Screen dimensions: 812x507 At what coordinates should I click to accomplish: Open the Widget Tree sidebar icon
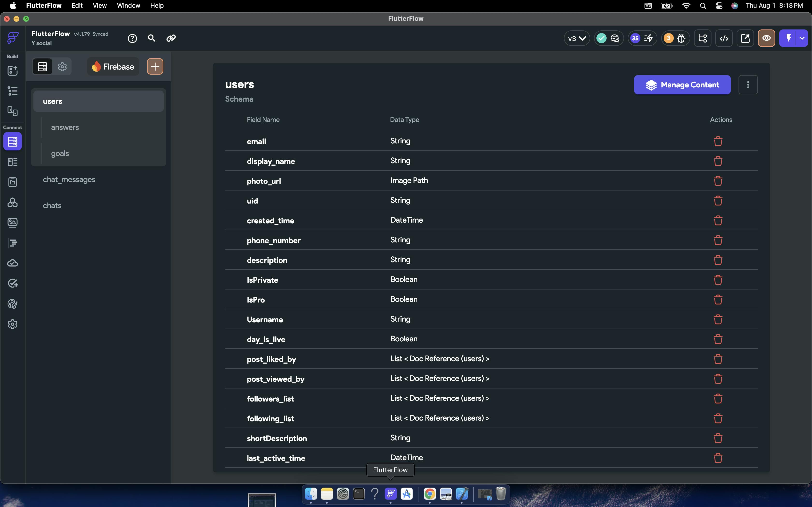(12, 91)
